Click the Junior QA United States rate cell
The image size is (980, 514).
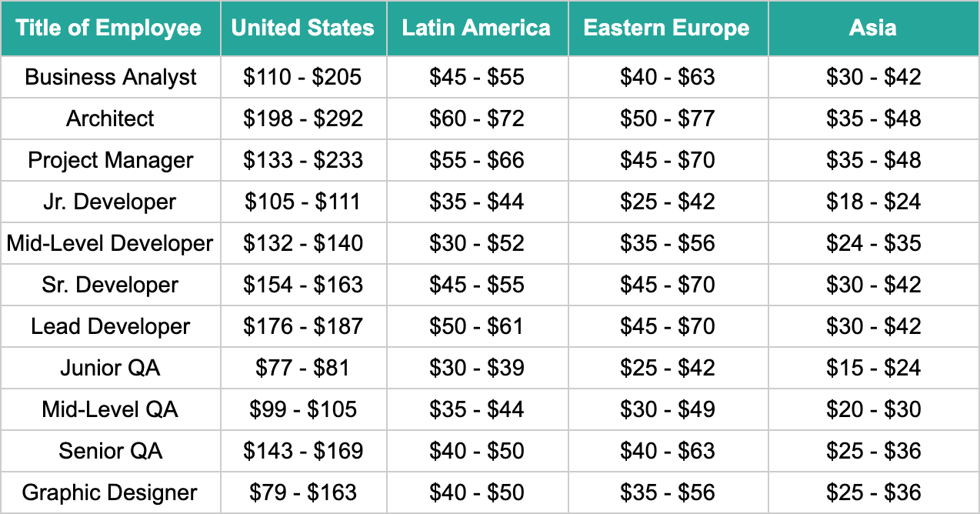point(303,368)
